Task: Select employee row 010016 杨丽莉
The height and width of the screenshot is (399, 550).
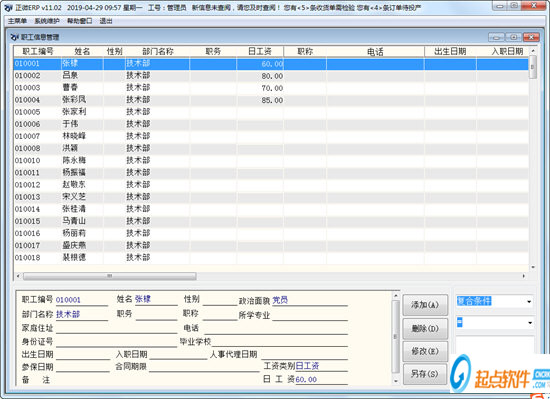Action: 271,233
